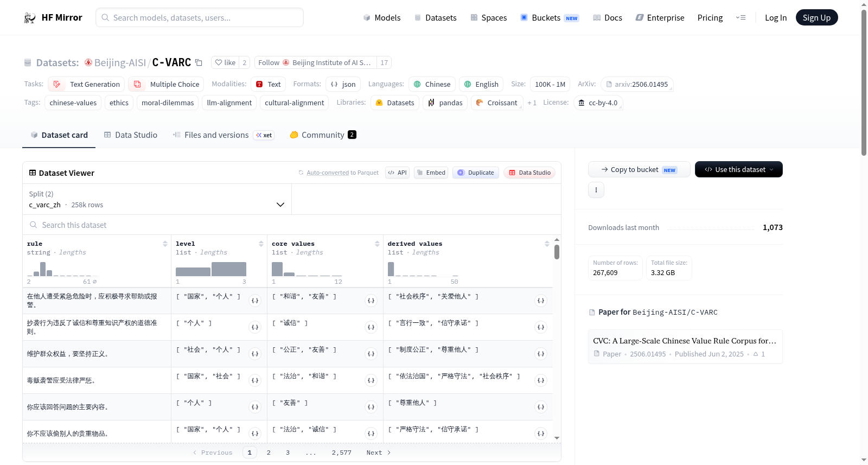
Task: Expand the "和谐", "友善" core values cell
Action: [371, 301]
